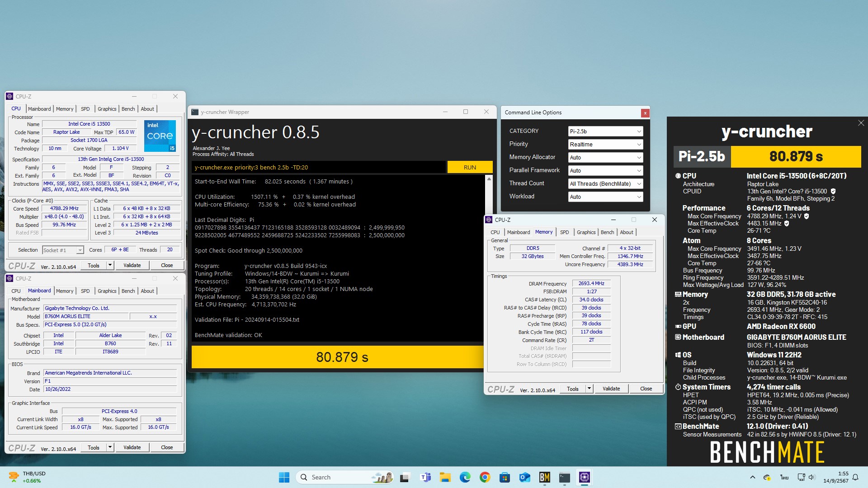Switch to SPD tab in top CPU-Z window
The height and width of the screenshot is (488, 868).
click(85, 109)
